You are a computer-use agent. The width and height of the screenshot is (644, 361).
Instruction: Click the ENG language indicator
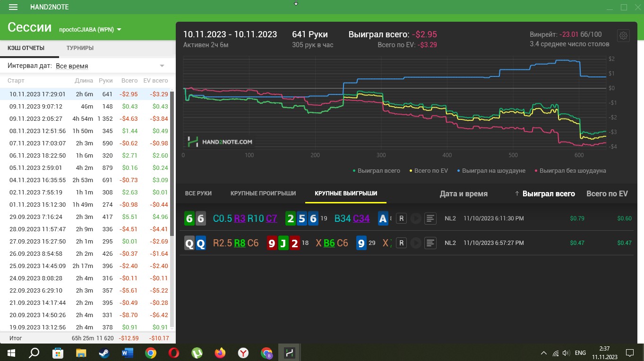[x=580, y=353]
